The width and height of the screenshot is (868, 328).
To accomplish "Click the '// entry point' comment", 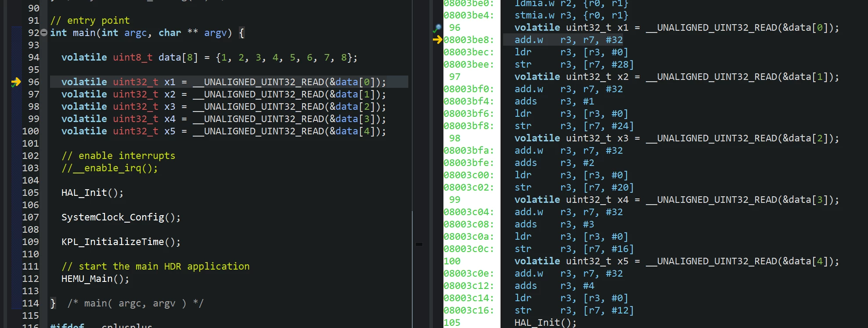I will pyautogui.click(x=90, y=21).
